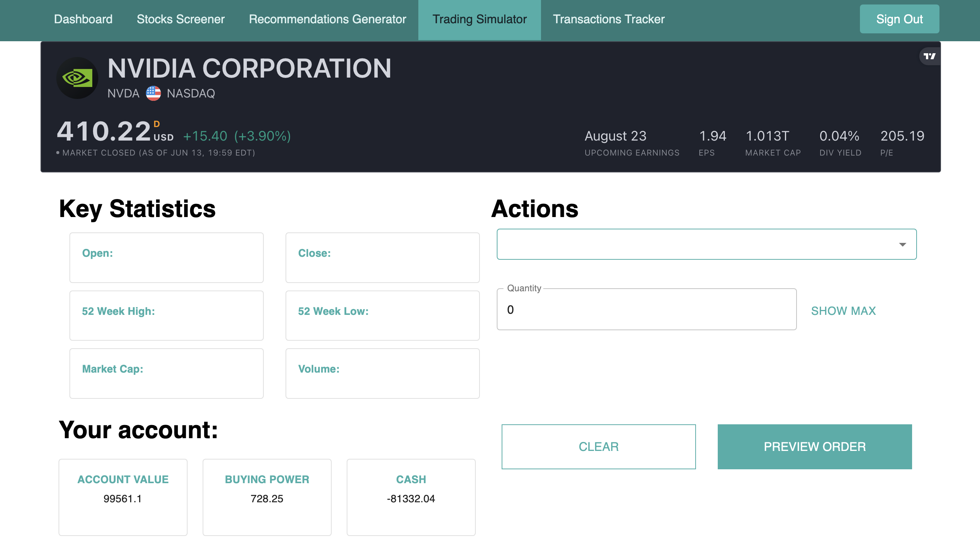This screenshot has width=980, height=560.
Task: Click the US flag icon
Action: 153,93
